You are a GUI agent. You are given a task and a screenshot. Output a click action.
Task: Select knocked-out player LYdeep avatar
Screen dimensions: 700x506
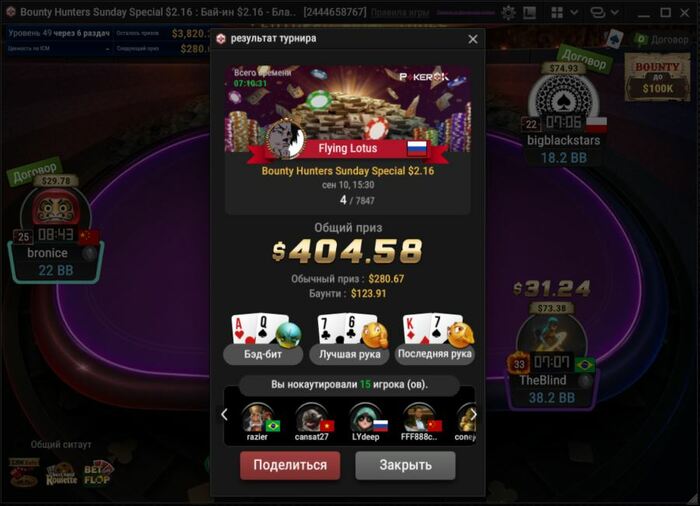(x=366, y=418)
